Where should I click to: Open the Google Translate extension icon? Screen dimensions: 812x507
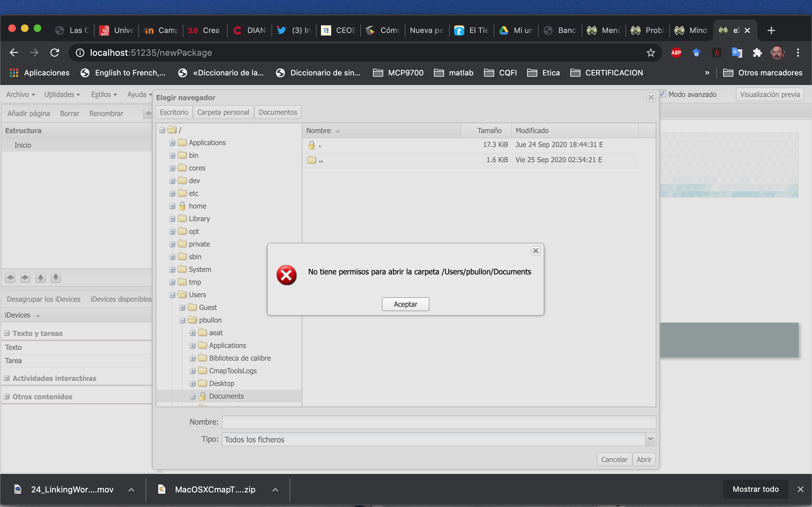[737, 53]
